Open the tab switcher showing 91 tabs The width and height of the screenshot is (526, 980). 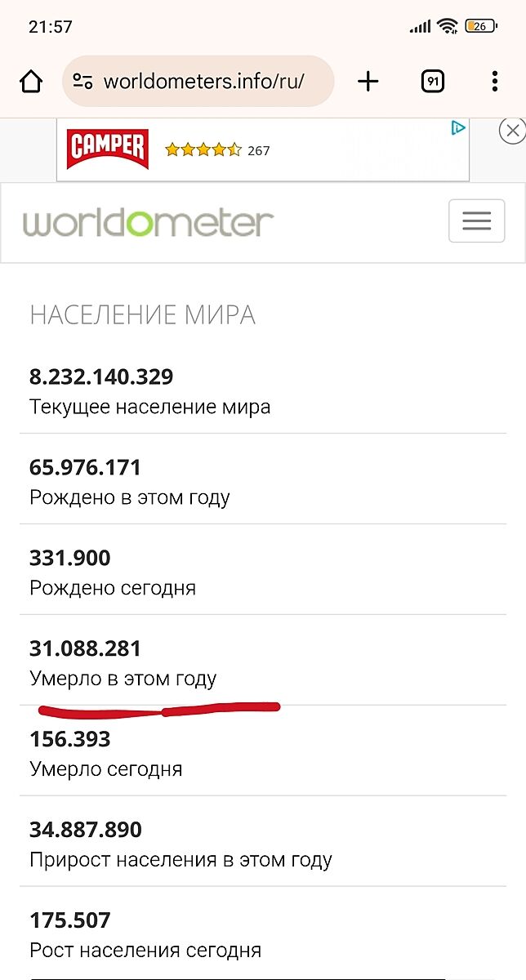tap(432, 82)
